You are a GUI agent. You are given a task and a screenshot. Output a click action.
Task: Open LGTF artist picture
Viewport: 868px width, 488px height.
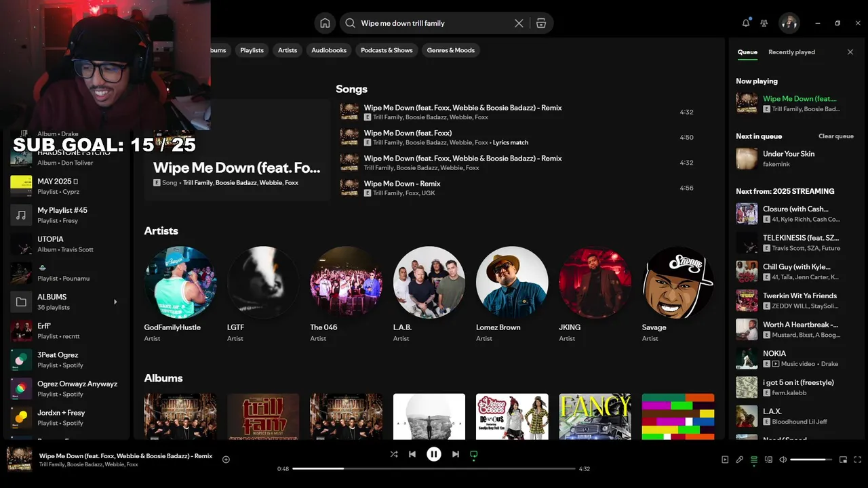click(263, 282)
